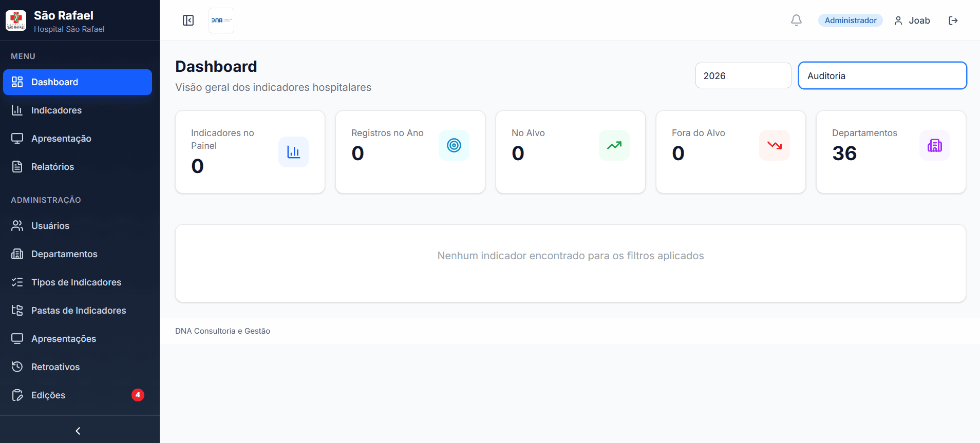Click the Retroativos history clock icon
The height and width of the screenshot is (443, 980).
coord(17,367)
